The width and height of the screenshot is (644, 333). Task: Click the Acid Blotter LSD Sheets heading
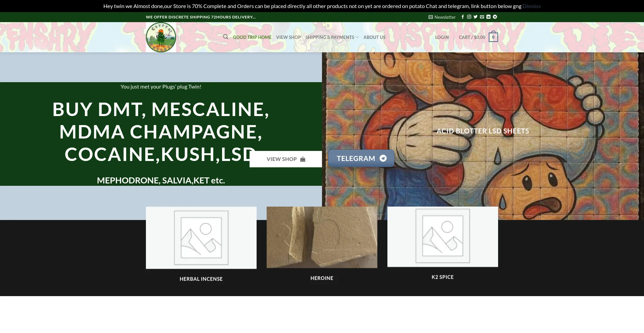point(483,131)
